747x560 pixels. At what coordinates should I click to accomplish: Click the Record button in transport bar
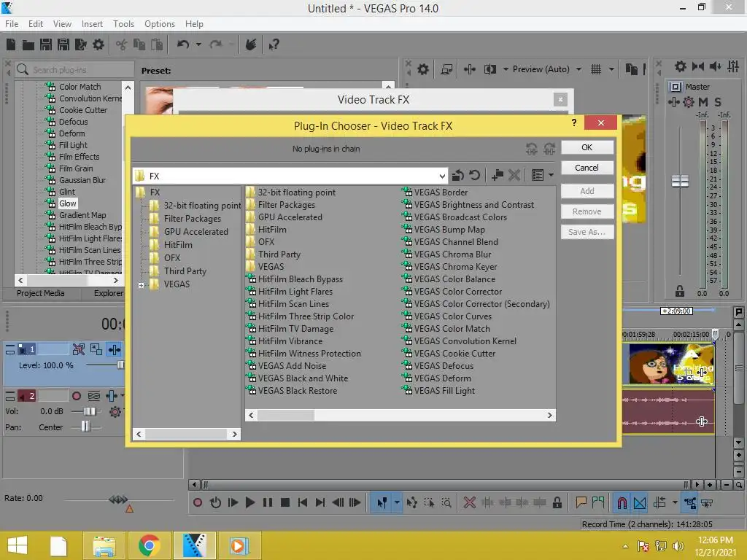198,502
